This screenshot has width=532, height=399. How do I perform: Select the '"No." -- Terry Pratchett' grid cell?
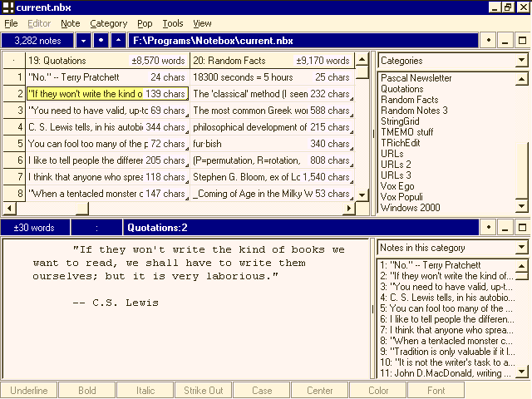107,77
